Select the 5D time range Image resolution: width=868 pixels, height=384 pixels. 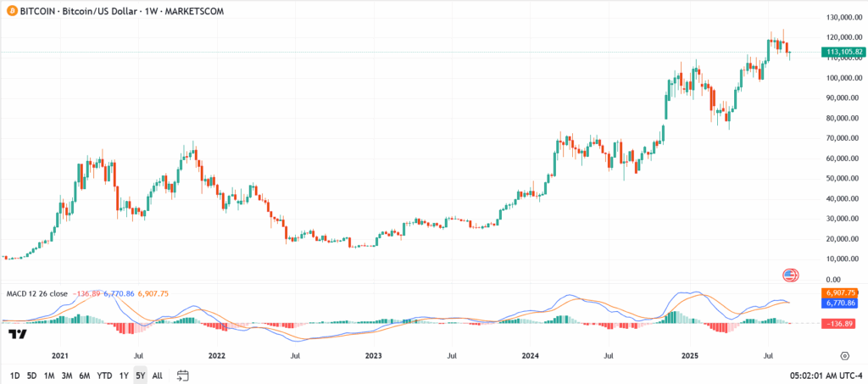point(31,376)
